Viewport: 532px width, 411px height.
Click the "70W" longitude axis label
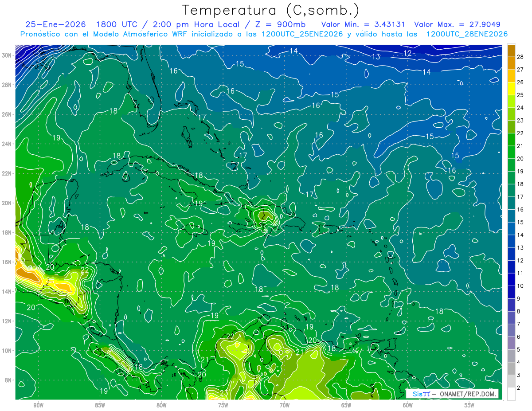point(285,406)
